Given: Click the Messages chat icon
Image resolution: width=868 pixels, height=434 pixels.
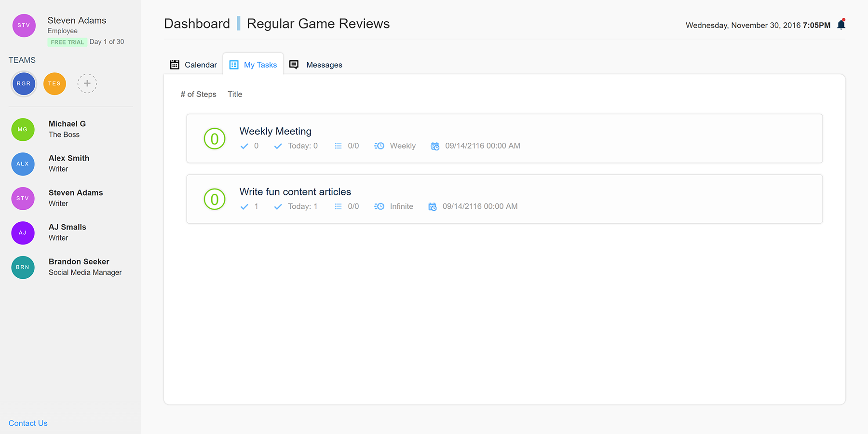Looking at the screenshot, I should coord(294,65).
